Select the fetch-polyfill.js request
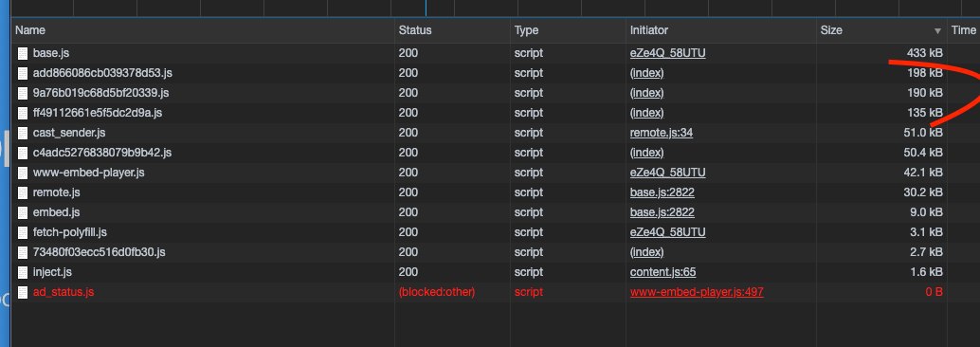This screenshot has width=980, height=347. 496,232
